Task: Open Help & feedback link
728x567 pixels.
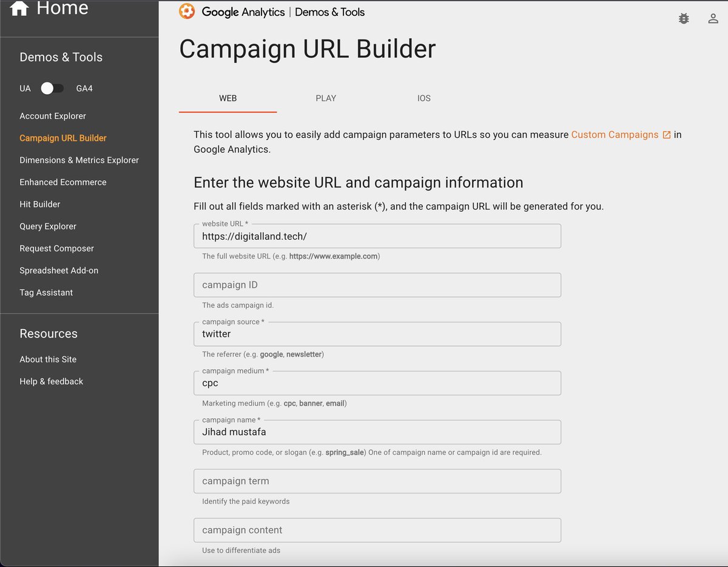Action: 52,381
